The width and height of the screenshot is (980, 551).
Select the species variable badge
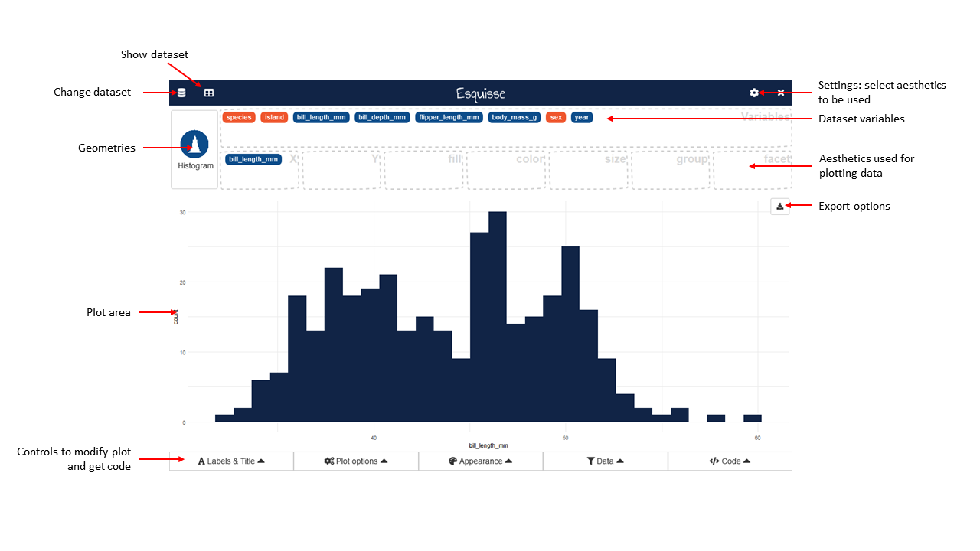click(x=239, y=118)
